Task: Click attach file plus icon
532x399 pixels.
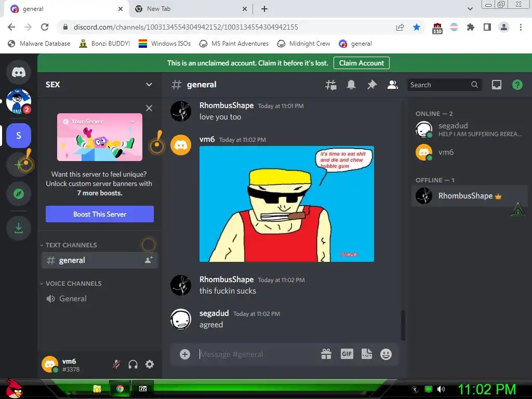Action: [185, 354]
